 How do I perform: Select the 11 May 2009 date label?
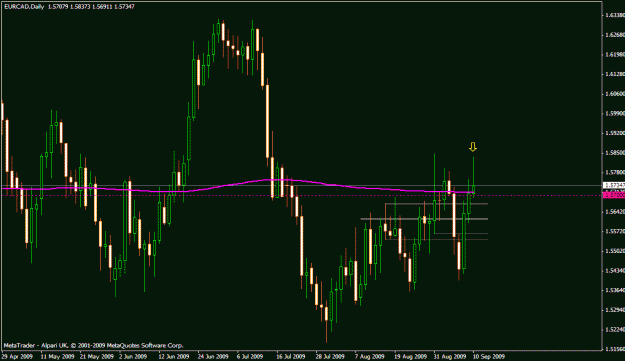pyautogui.click(x=57, y=356)
